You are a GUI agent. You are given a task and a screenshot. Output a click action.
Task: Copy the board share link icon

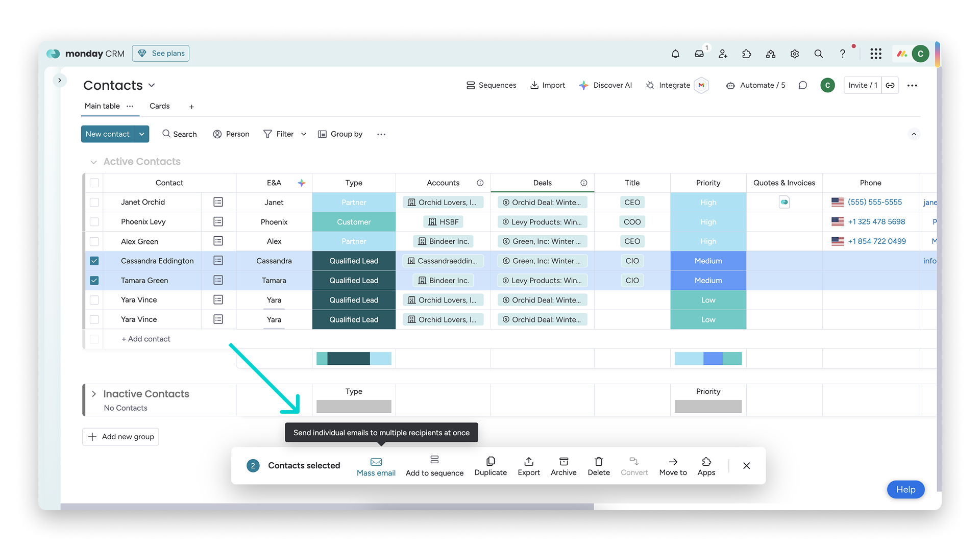click(x=890, y=85)
